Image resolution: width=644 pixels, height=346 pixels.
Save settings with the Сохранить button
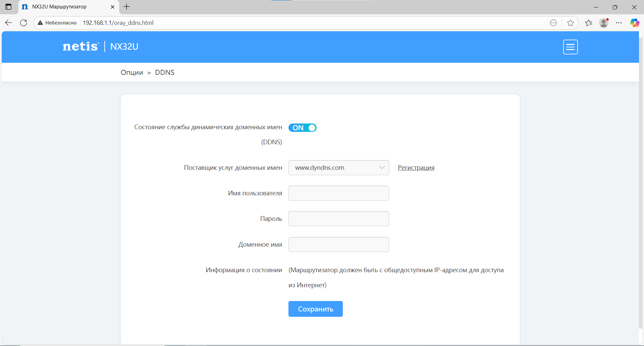(x=316, y=309)
